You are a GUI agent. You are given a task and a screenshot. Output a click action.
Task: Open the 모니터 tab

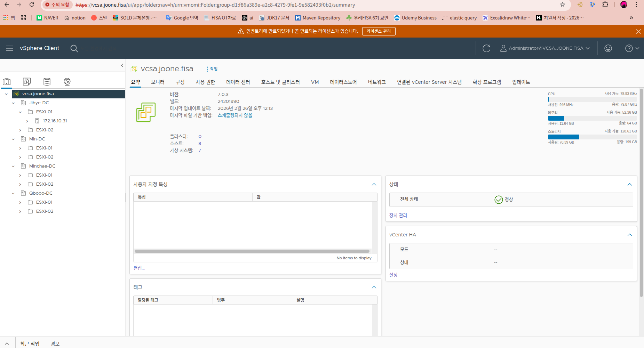click(x=158, y=82)
